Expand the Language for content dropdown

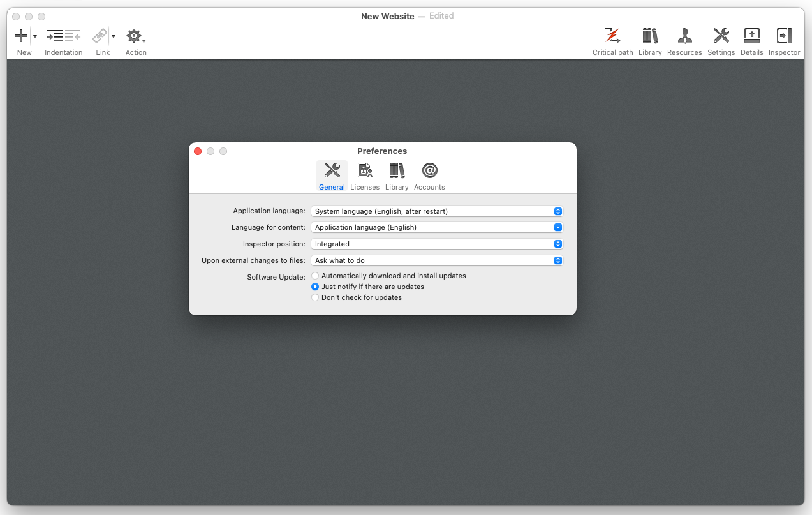tap(436, 227)
